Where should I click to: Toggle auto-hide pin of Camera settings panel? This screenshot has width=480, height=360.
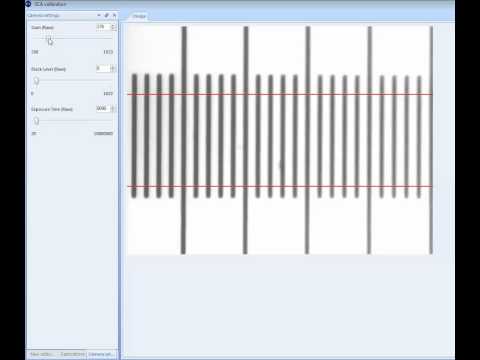[x=107, y=15]
